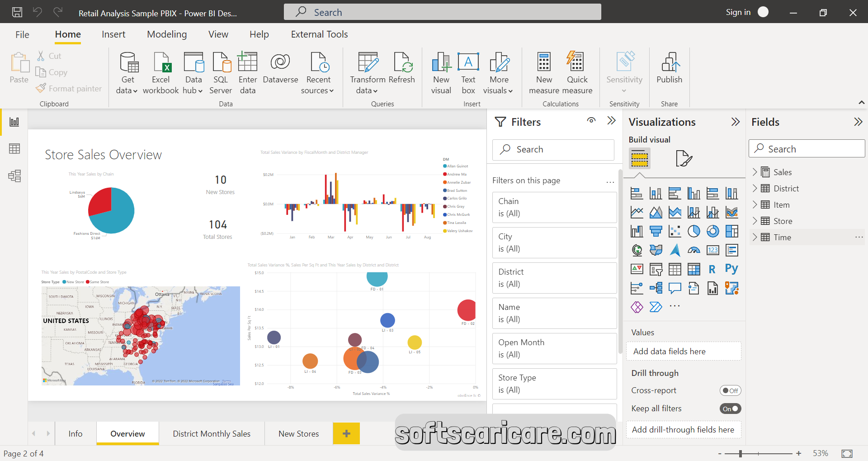Insert a New visual
The height and width of the screenshot is (461, 868).
[x=441, y=73]
